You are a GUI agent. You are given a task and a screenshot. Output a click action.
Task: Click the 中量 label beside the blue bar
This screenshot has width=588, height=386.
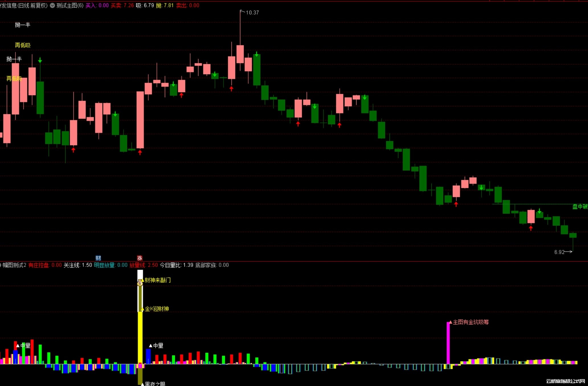point(158,346)
